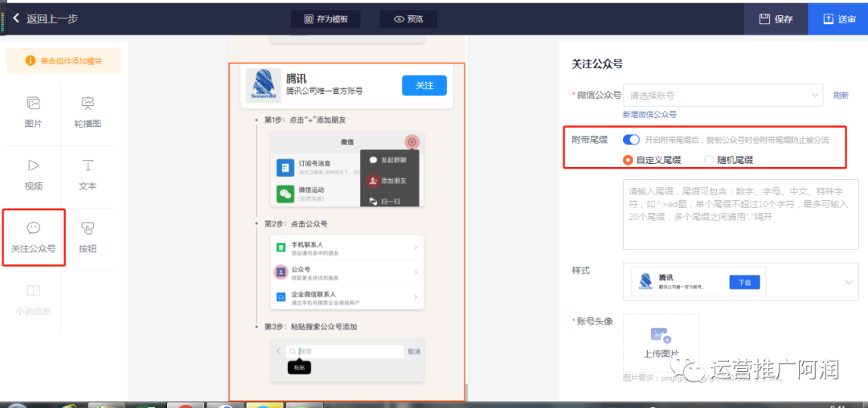Click 第1步 step heading text
This screenshot has width=868, height=408.
click(x=305, y=120)
